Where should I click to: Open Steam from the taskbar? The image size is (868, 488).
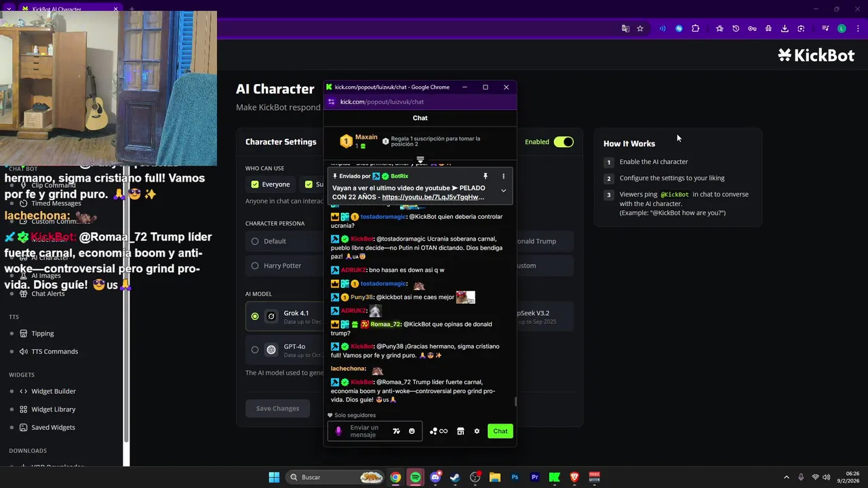pyautogui.click(x=455, y=477)
